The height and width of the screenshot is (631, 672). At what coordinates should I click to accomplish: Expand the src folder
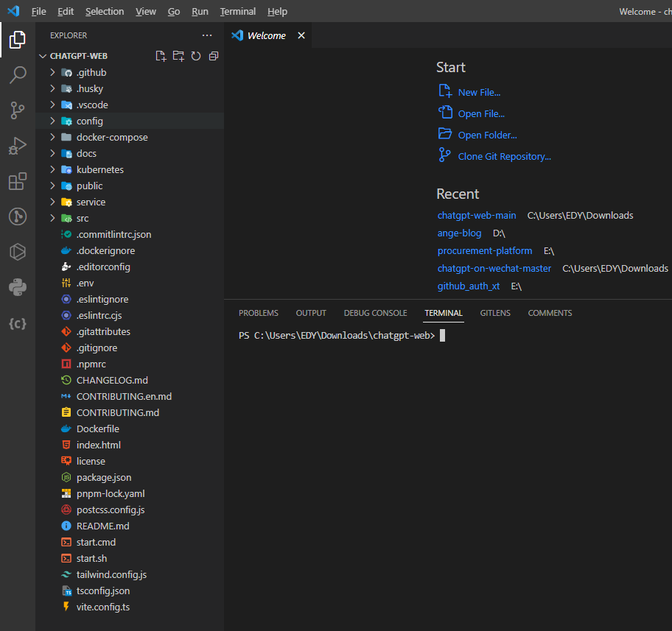point(52,219)
